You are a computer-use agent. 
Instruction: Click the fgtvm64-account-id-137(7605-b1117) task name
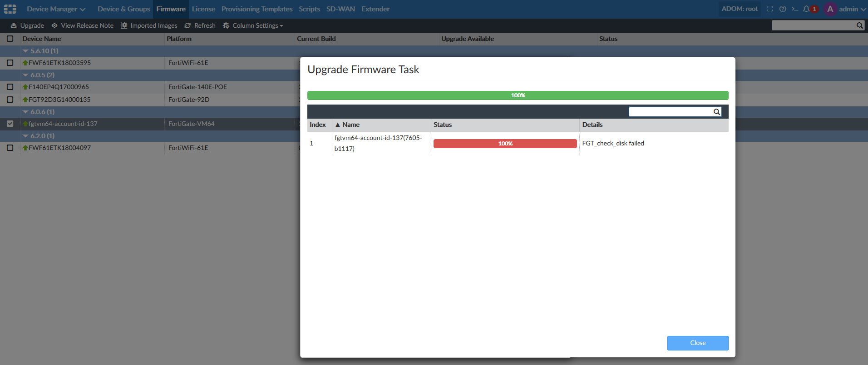point(378,143)
